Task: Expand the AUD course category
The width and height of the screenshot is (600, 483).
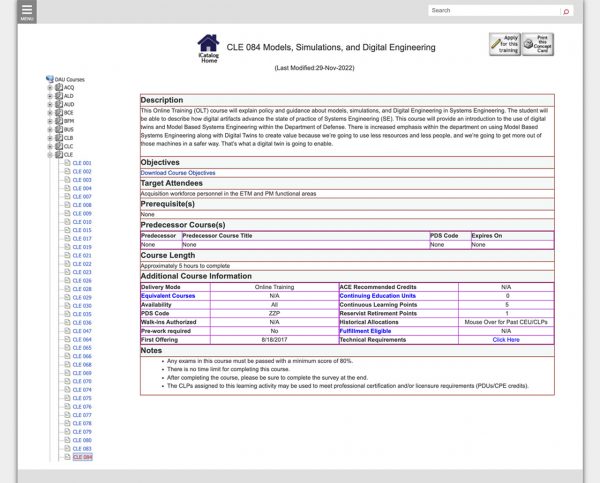Action: [50, 104]
